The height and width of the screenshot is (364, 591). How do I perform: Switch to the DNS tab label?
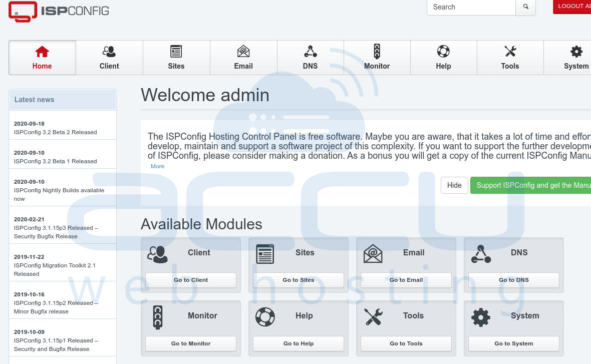310,66
